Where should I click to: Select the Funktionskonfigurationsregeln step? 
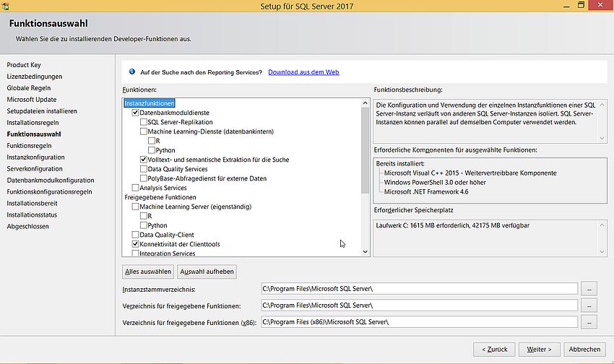[x=49, y=192]
